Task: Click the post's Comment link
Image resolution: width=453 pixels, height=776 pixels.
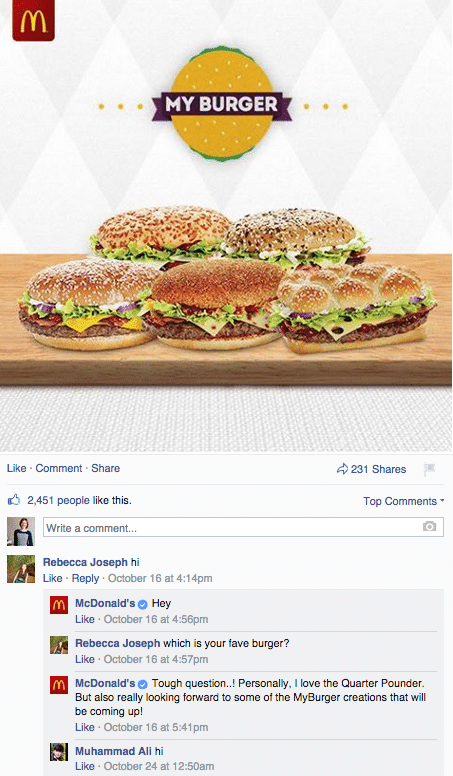Action: [x=58, y=468]
